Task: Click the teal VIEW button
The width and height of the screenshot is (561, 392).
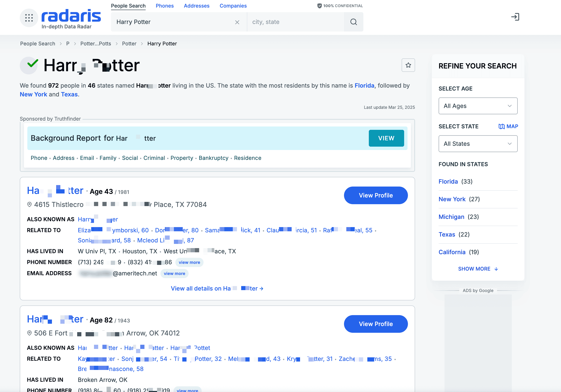Action: tap(386, 138)
